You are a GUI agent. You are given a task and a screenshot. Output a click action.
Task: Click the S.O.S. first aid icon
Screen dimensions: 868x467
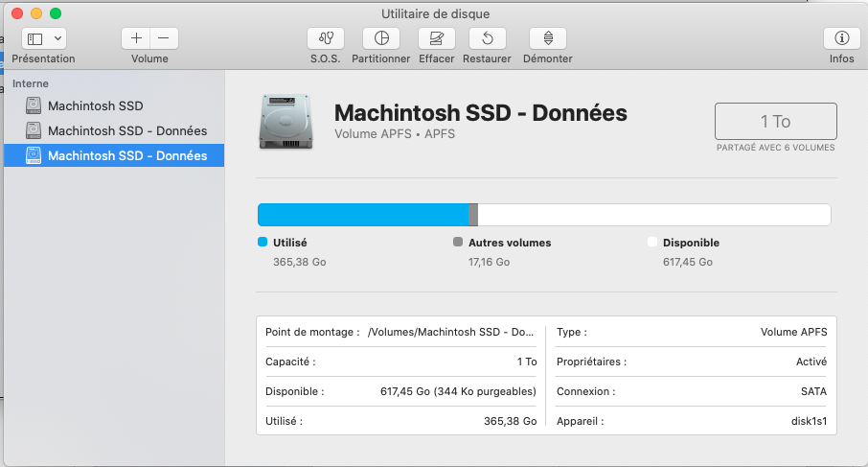tap(325, 38)
